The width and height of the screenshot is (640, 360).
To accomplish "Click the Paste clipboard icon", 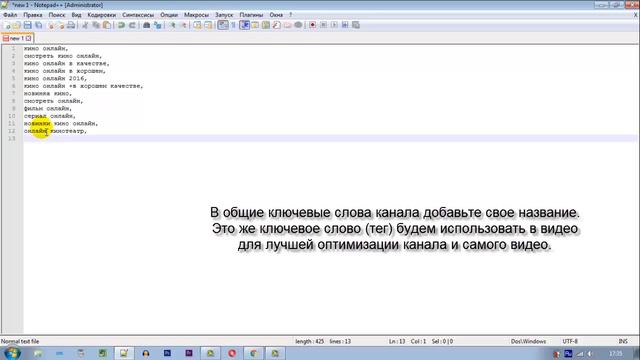I will point(107,25).
